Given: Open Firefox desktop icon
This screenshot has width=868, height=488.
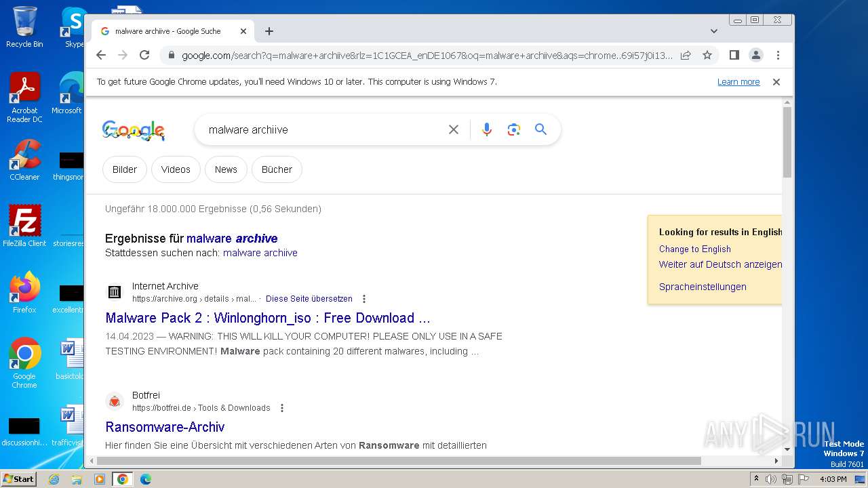Looking at the screenshot, I should tap(24, 293).
